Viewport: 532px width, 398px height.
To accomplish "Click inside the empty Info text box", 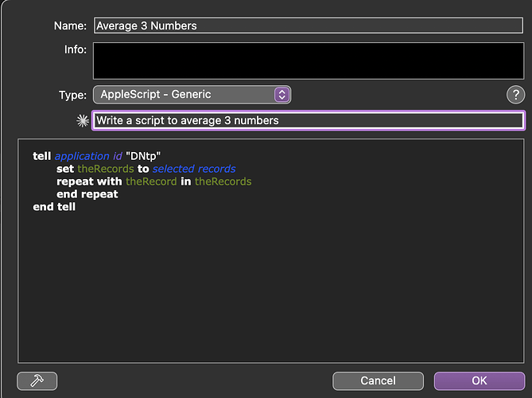I will [x=309, y=60].
